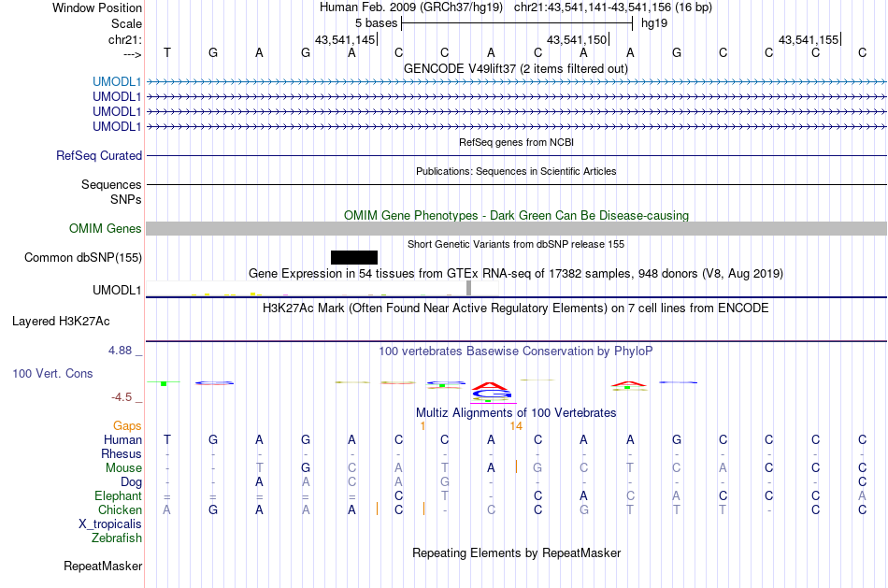Select the Mouse species label
Viewport: 888px width, 588px height.
click(x=123, y=468)
